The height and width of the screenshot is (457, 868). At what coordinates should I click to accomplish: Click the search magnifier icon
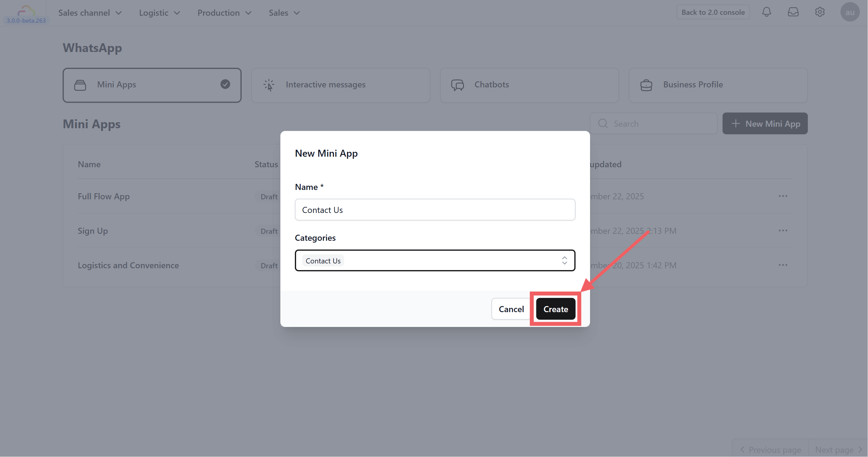pos(603,124)
